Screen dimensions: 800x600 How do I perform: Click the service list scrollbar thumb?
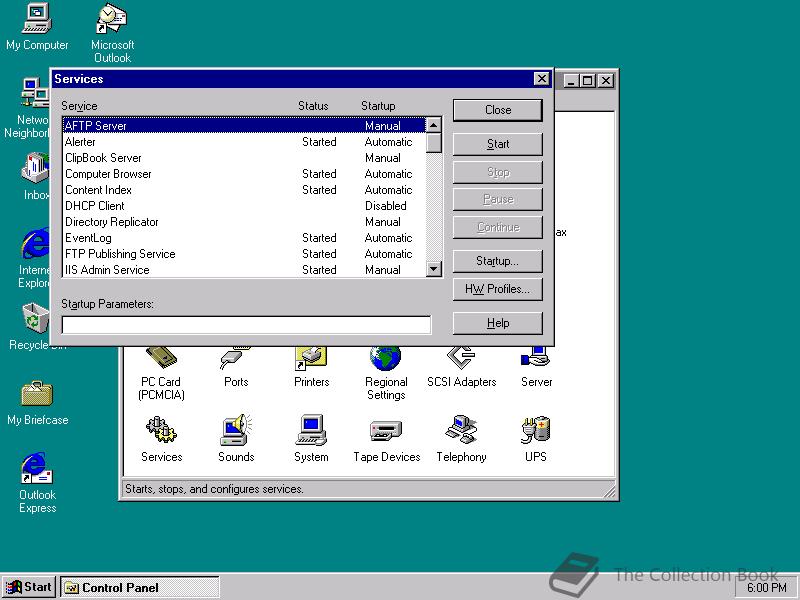[434, 143]
